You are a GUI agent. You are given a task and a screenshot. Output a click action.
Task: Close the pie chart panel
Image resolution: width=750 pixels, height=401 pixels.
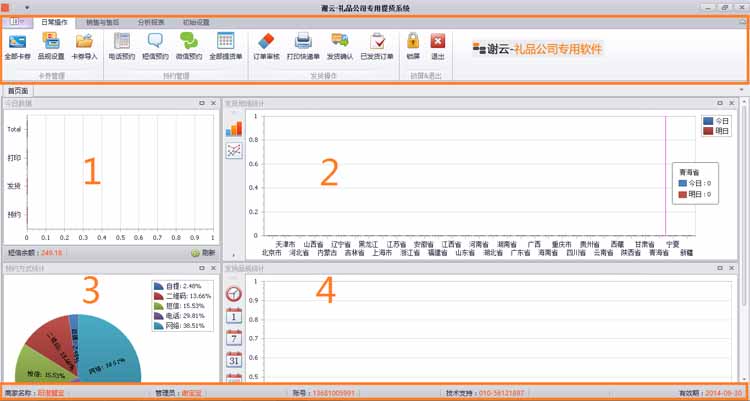(213, 268)
